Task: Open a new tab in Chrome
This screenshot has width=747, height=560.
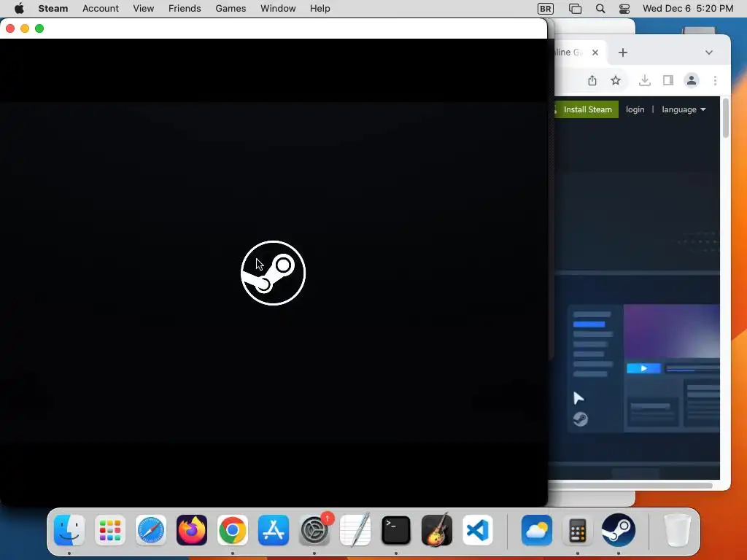Action: [x=623, y=52]
